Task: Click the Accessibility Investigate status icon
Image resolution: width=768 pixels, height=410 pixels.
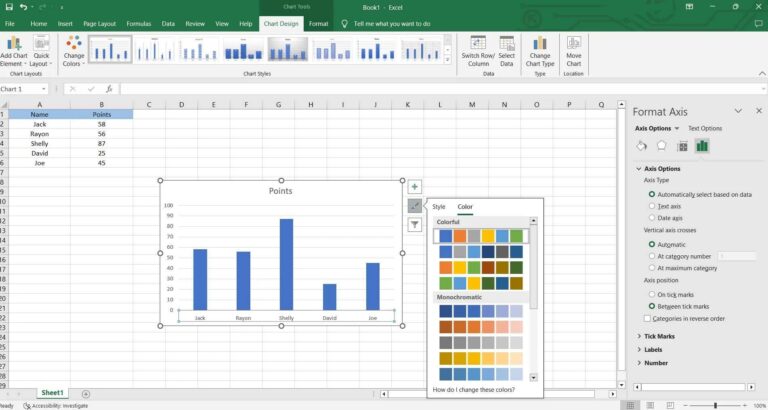Action: [27, 406]
